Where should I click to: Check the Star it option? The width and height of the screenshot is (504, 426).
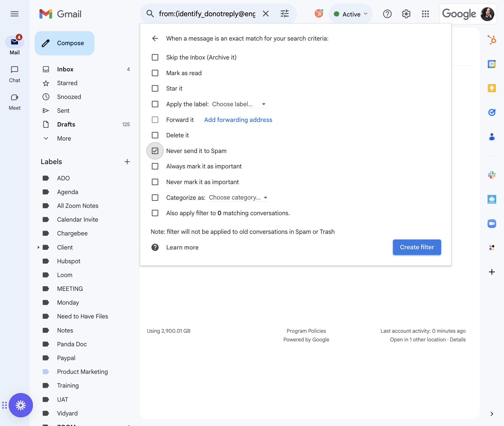(x=155, y=88)
